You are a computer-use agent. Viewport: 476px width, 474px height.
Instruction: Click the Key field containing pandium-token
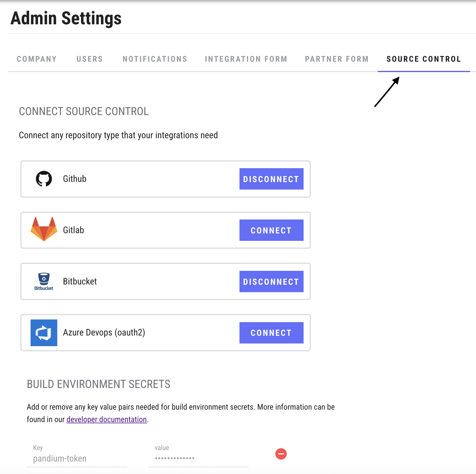tap(77, 459)
